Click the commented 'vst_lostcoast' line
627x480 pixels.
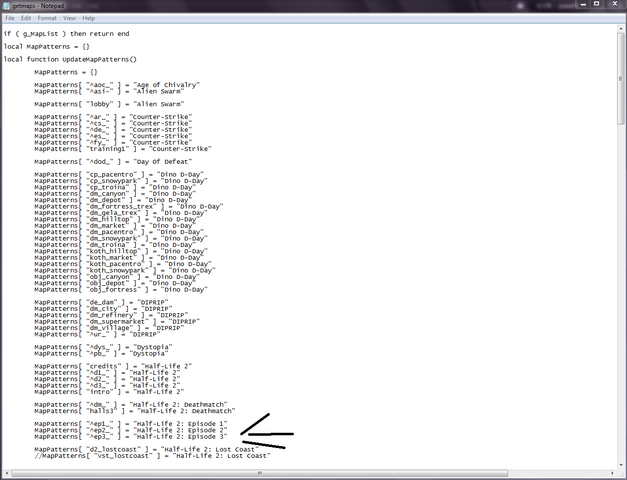(152, 456)
